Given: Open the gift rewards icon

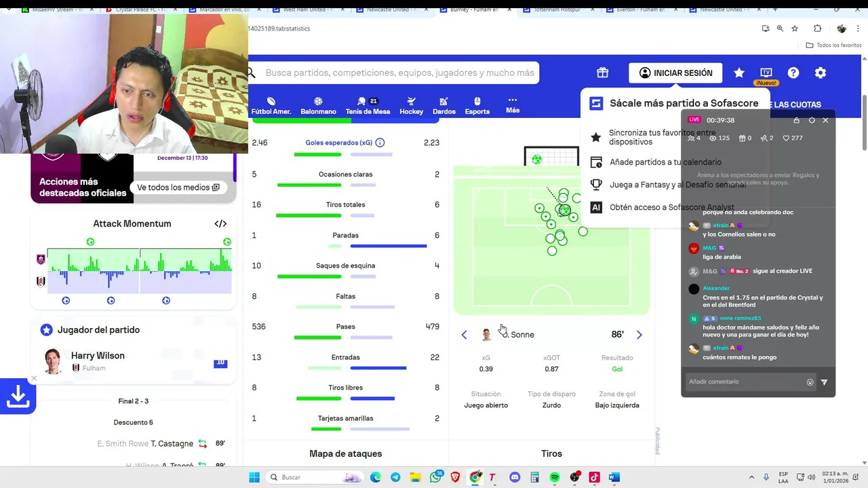Looking at the screenshot, I should [x=602, y=73].
